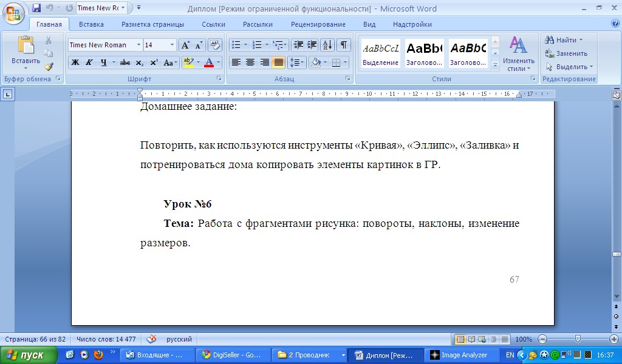Toggle paragraph marks (¶) display

[x=343, y=45]
